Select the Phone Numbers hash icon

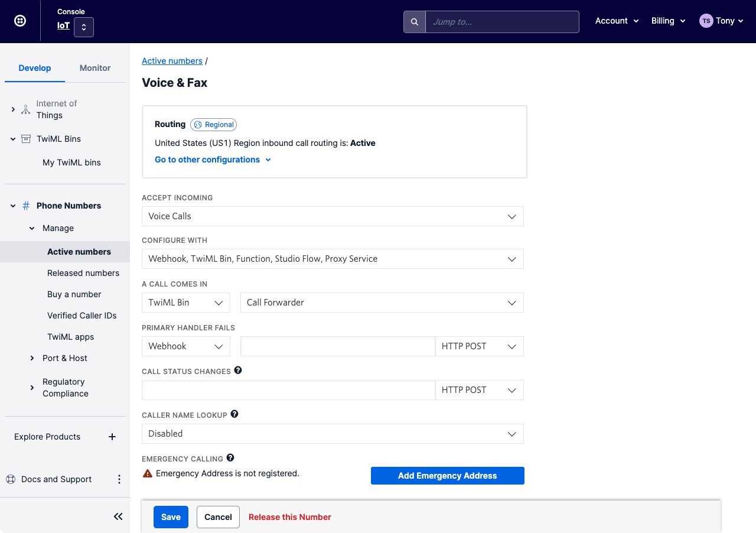point(25,205)
